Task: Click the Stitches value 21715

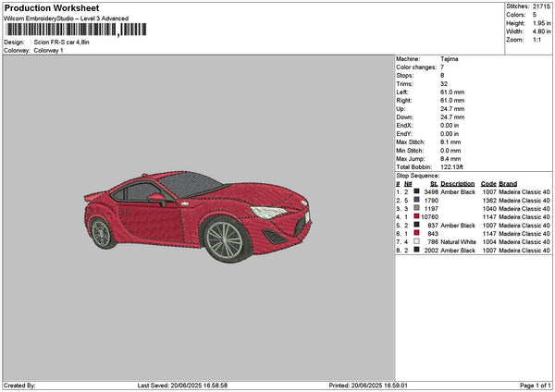Action: coord(541,6)
